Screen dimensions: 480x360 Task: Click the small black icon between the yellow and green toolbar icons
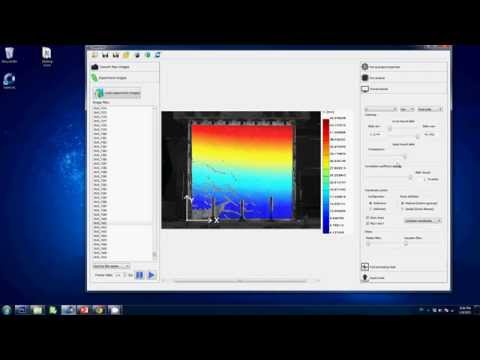point(137,55)
